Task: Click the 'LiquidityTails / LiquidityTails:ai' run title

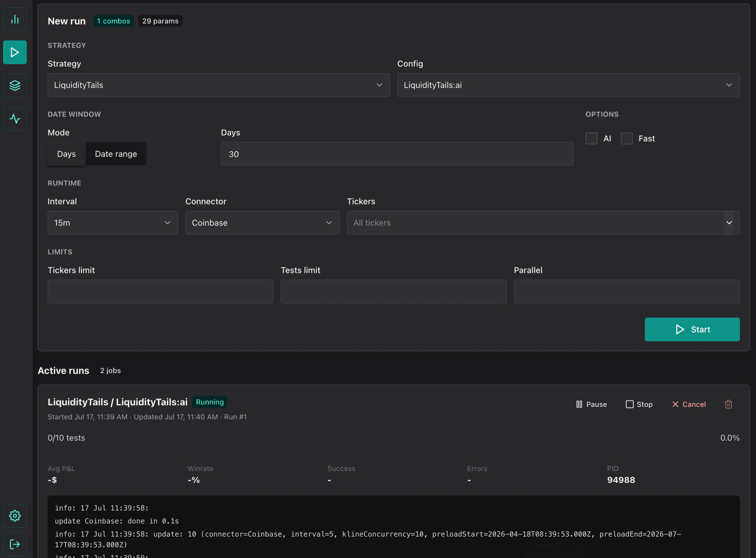Action: (x=118, y=402)
